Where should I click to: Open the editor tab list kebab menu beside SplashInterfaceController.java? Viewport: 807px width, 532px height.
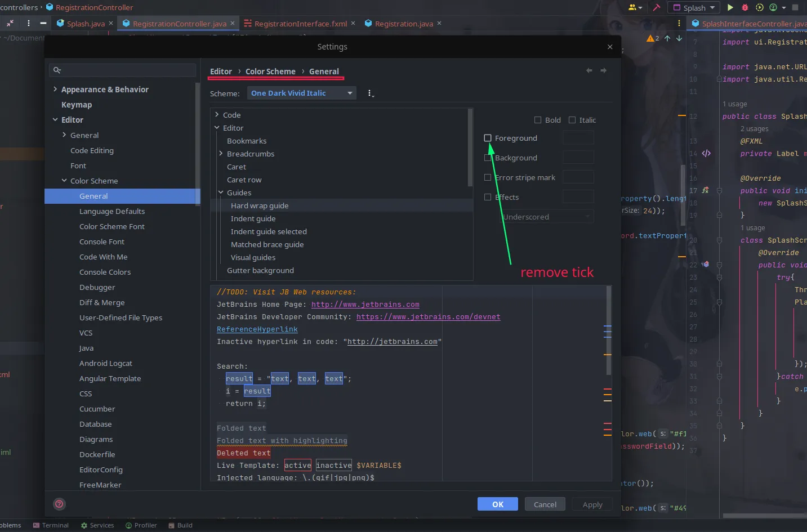[x=679, y=23]
